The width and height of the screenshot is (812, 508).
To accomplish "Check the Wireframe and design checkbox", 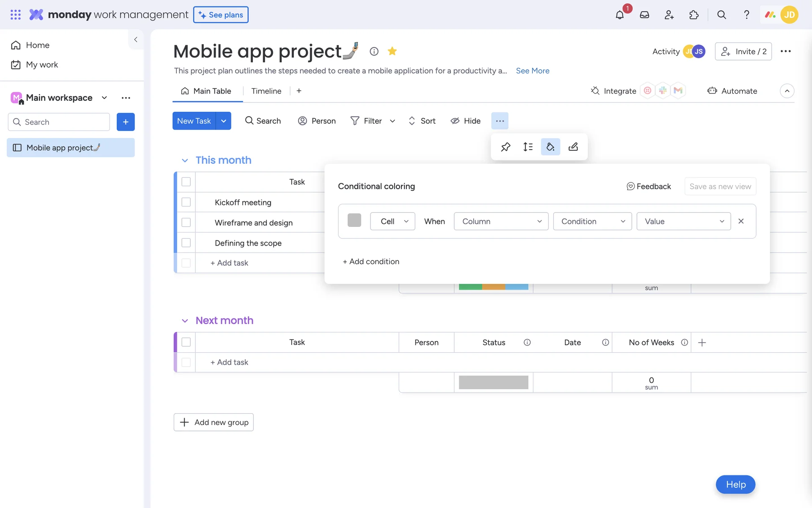I will [x=186, y=223].
